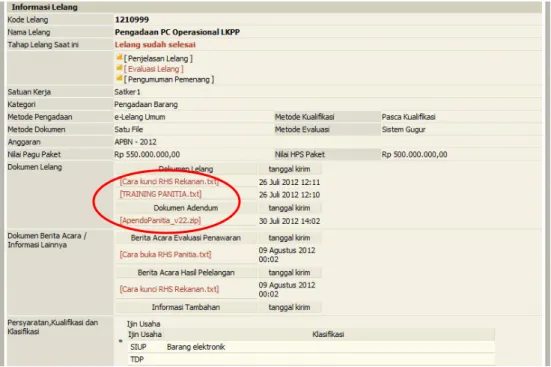The image size is (551, 367).
Task: Download the TRAINING PANITIA.txt document
Action: [x=161, y=194]
